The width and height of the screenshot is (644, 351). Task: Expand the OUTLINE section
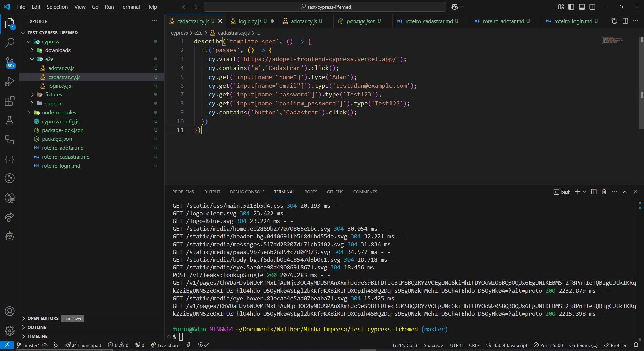coord(37,327)
